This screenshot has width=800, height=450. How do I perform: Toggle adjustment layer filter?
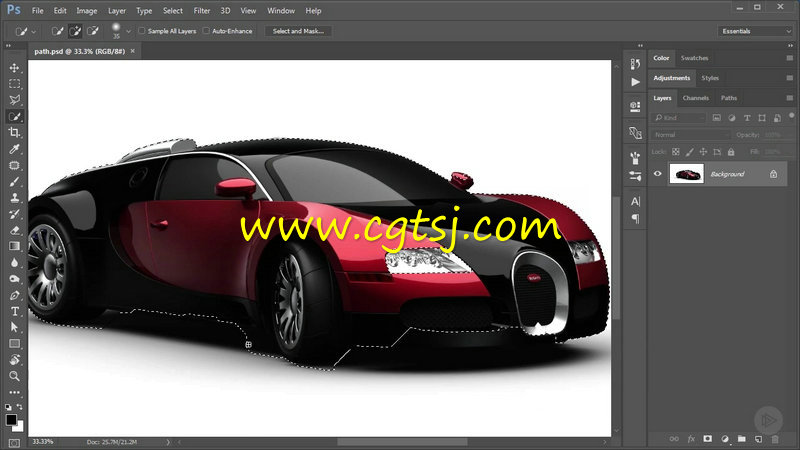click(x=732, y=118)
